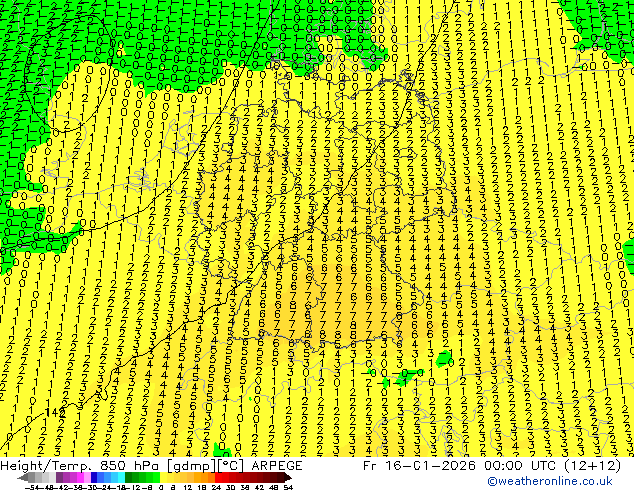Click the bright red swatch in the legend
This screenshot has height=490, width=634.
218,477
